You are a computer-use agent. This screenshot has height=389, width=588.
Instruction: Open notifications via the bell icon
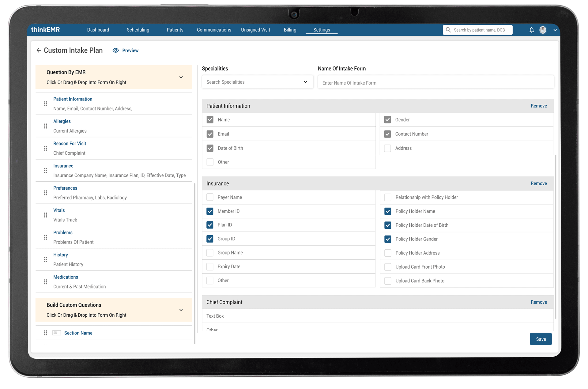[531, 30]
